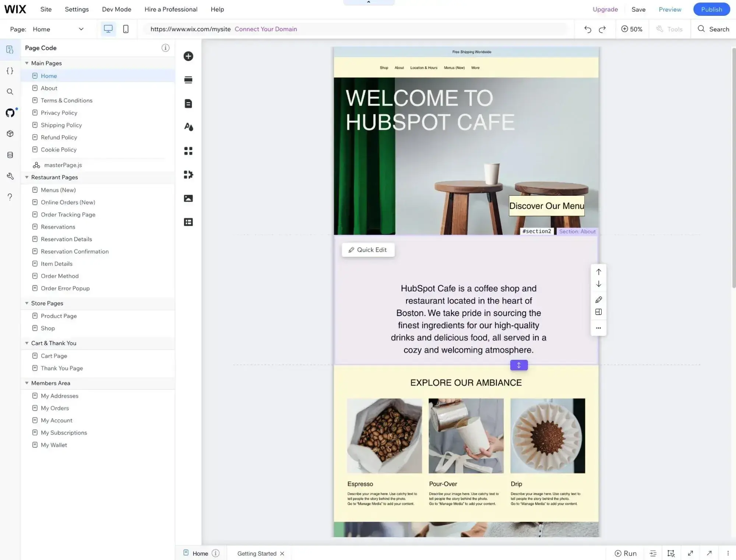736x560 pixels.
Task: Open the GitHub integration panel
Action: coord(10,113)
